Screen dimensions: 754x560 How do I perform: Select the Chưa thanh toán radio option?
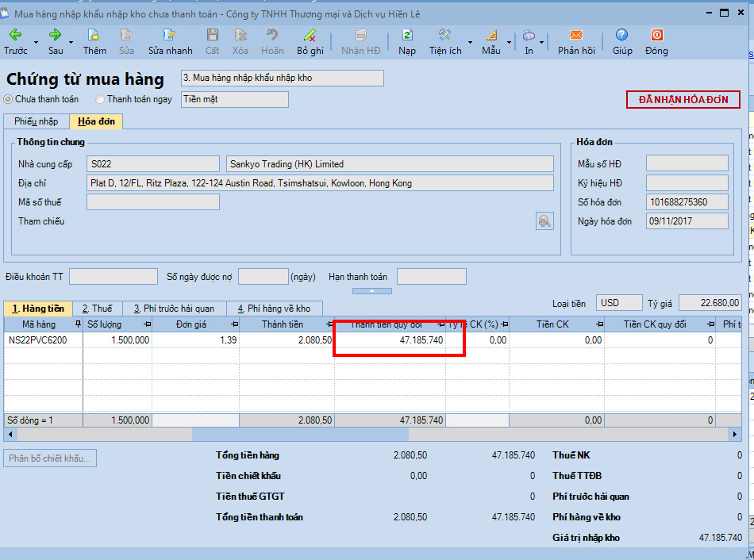point(8,99)
